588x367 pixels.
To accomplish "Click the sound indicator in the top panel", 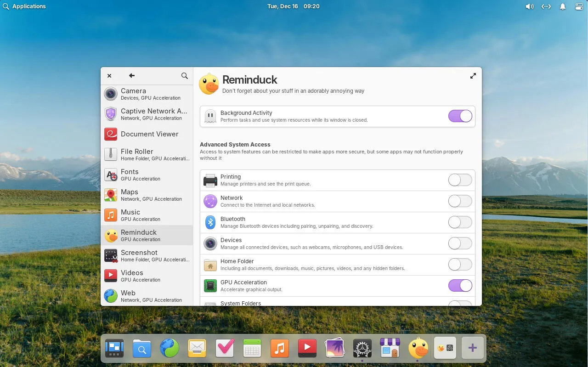I will [x=530, y=6].
